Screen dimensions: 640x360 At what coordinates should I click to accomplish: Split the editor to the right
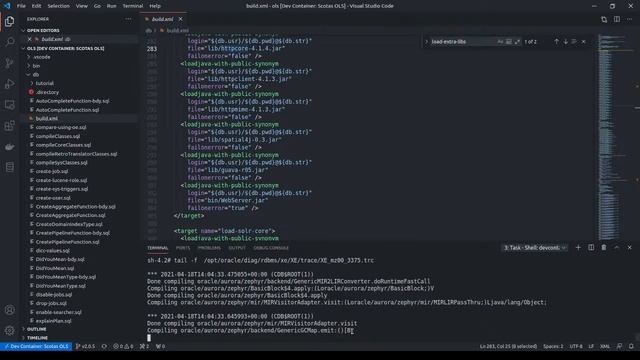click(617, 19)
